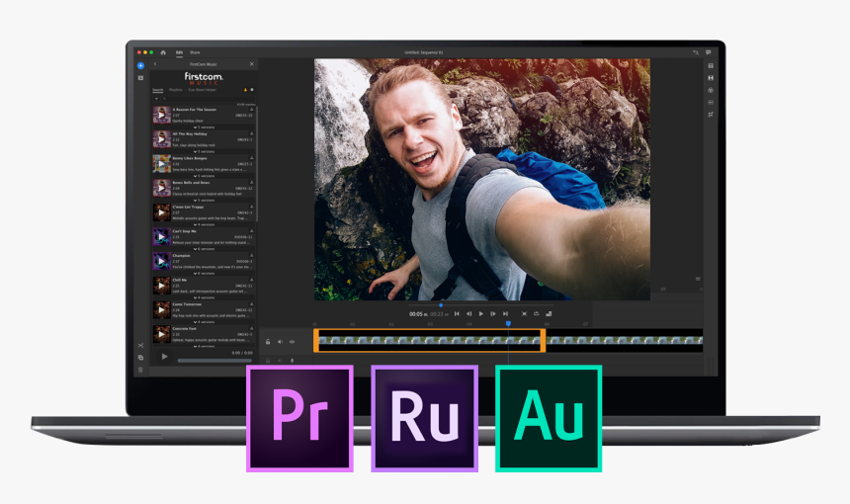The height and width of the screenshot is (504, 850).
Task: Open the panel menu icon beside the preview
Action: click(x=698, y=279)
